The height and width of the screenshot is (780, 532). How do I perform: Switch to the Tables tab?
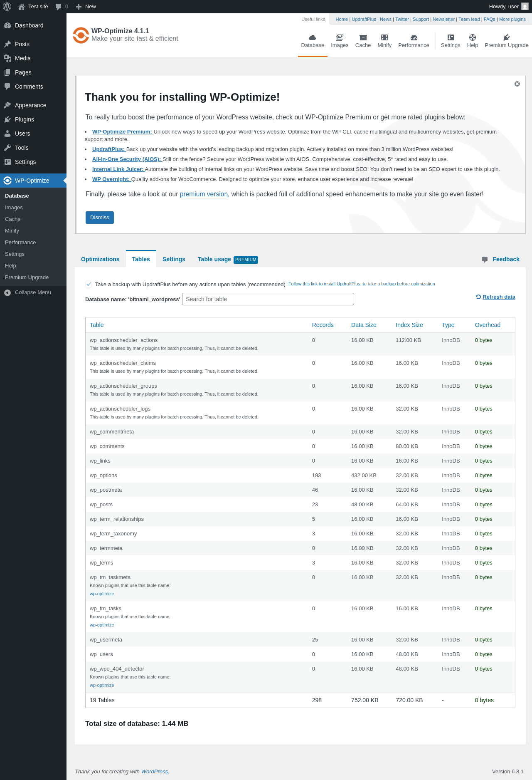141,259
